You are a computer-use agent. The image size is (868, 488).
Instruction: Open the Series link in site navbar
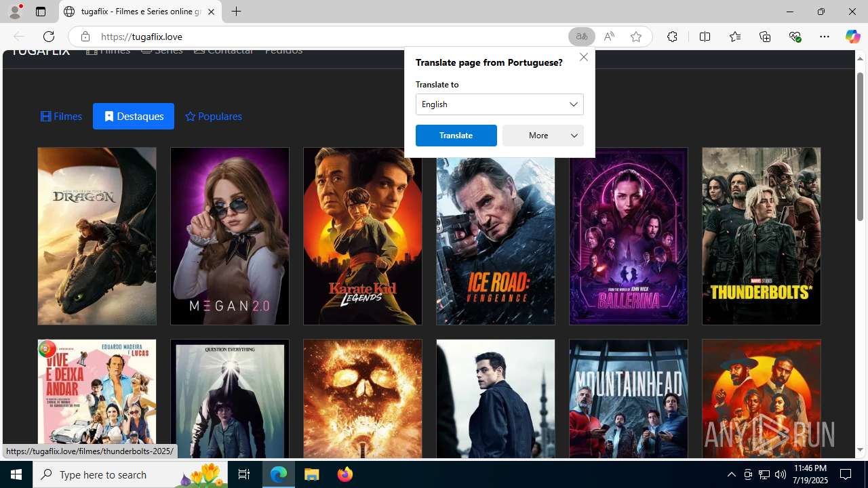pos(161,51)
